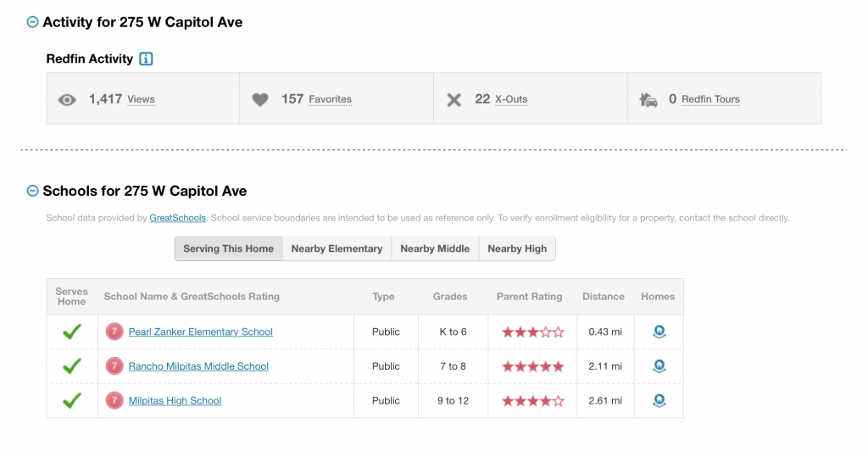
Task: Show the Nearby High schools tab
Action: (517, 248)
